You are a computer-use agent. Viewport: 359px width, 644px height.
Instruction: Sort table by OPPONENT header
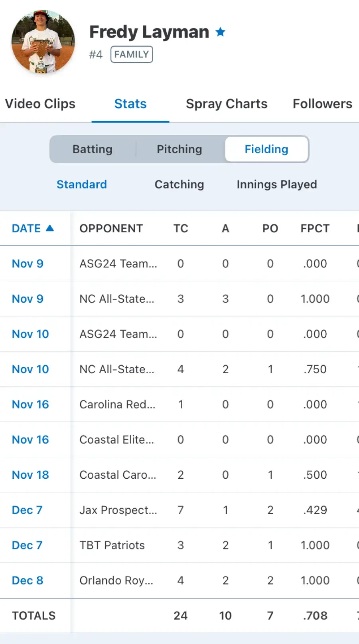[111, 228]
